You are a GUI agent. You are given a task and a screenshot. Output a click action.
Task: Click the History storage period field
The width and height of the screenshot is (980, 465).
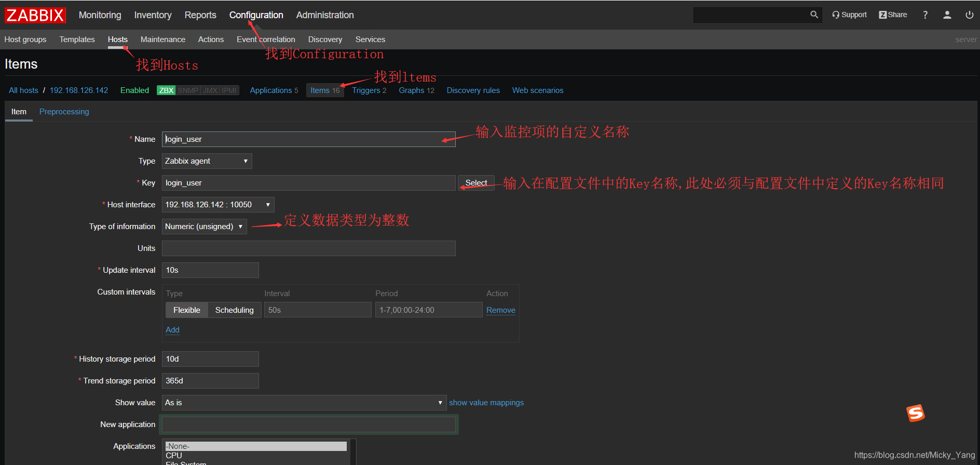coord(210,359)
